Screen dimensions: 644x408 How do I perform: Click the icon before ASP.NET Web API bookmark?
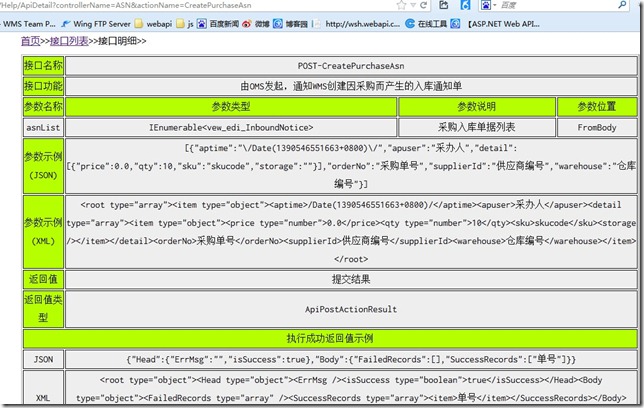click(x=455, y=24)
